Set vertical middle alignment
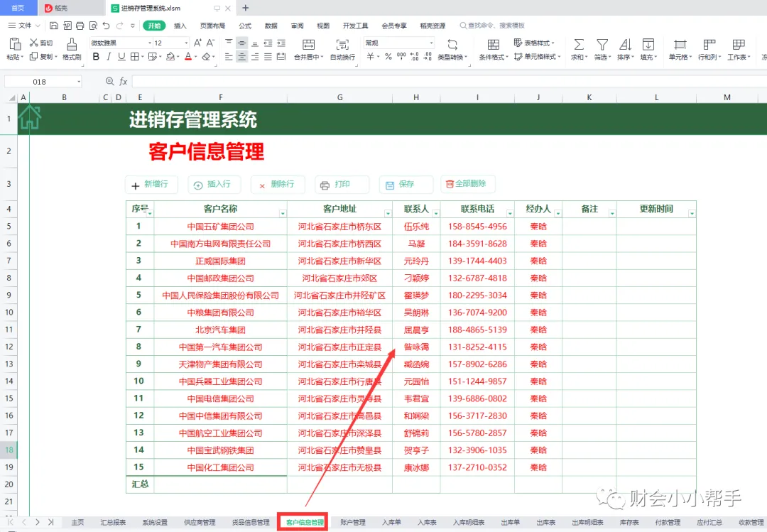This screenshot has height=532, width=767. click(x=241, y=43)
